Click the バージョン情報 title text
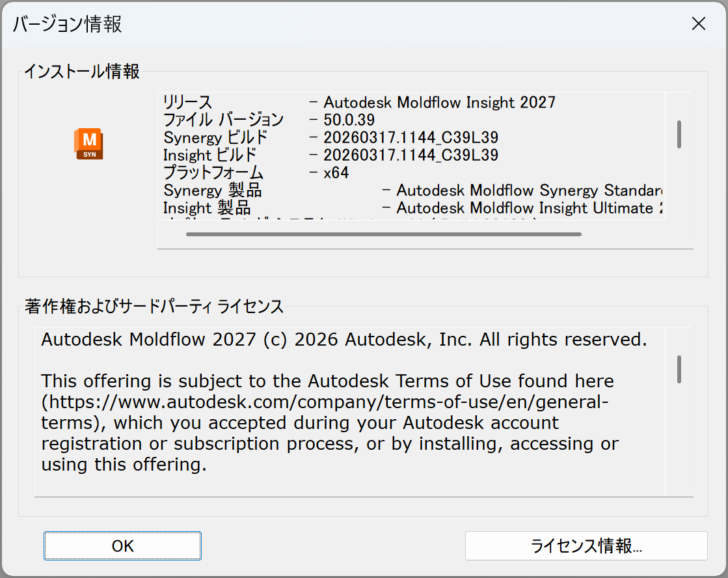This screenshot has height=578, width=728. [x=67, y=24]
